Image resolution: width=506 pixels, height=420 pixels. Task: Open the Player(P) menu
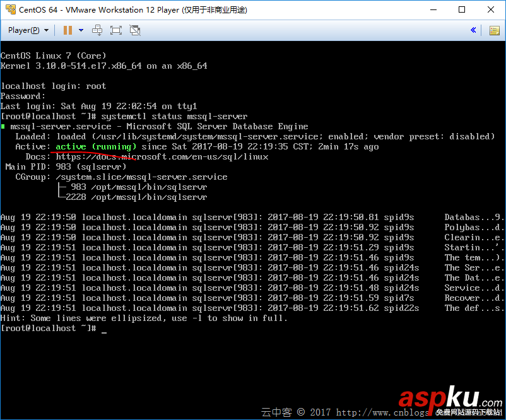[28, 30]
